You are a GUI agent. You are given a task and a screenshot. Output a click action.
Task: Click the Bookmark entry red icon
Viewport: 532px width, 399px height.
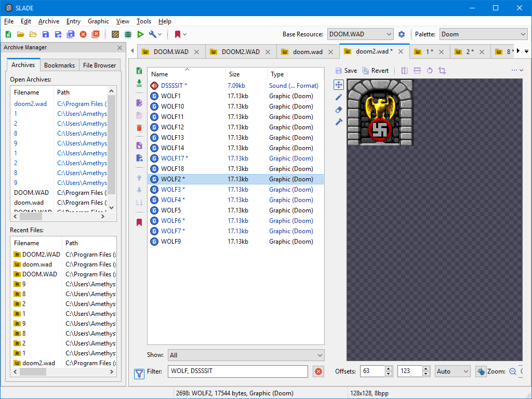click(139, 222)
